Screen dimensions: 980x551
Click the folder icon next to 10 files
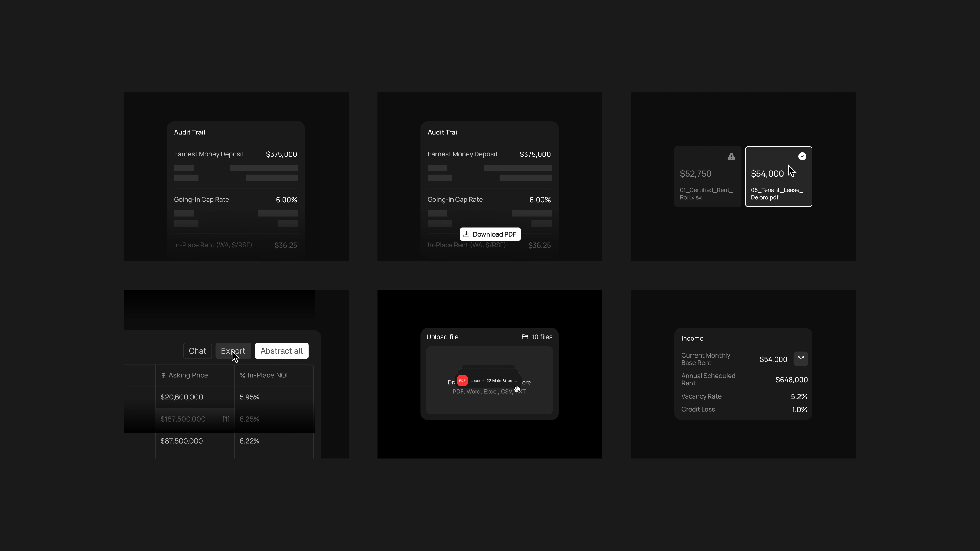point(525,337)
